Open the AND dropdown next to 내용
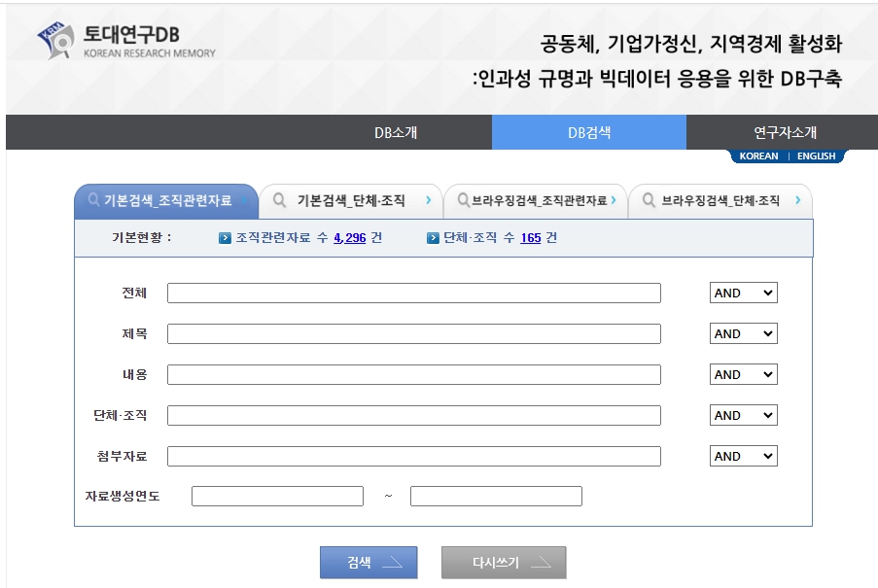This screenshot has height=588, width=878. click(x=743, y=375)
